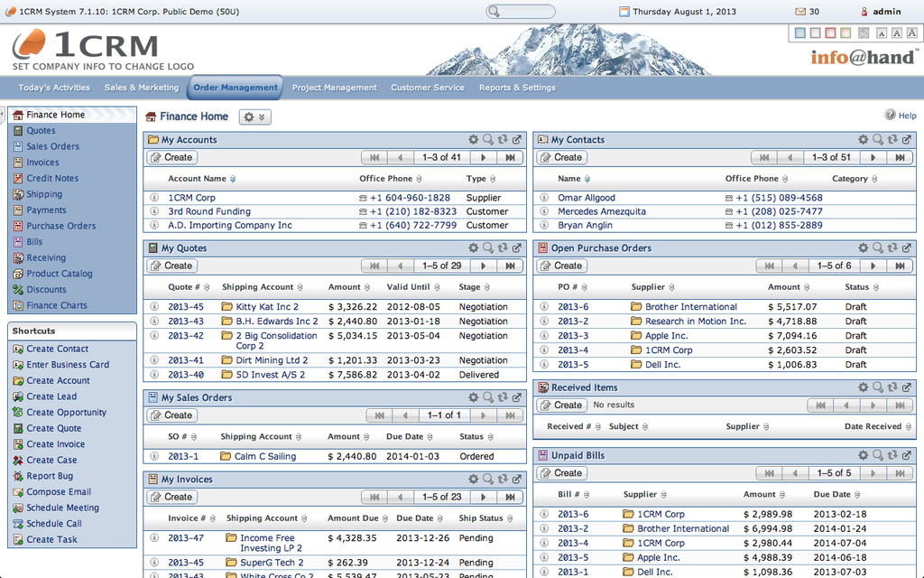
Task: Pop out the My Quotes panel
Action: [x=517, y=248]
